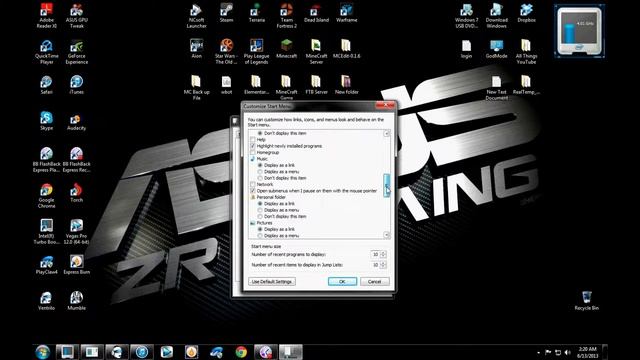This screenshot has width=640, height=360.
Task: Select the Recycle Bin on the desktop
Action: (587, 301)
